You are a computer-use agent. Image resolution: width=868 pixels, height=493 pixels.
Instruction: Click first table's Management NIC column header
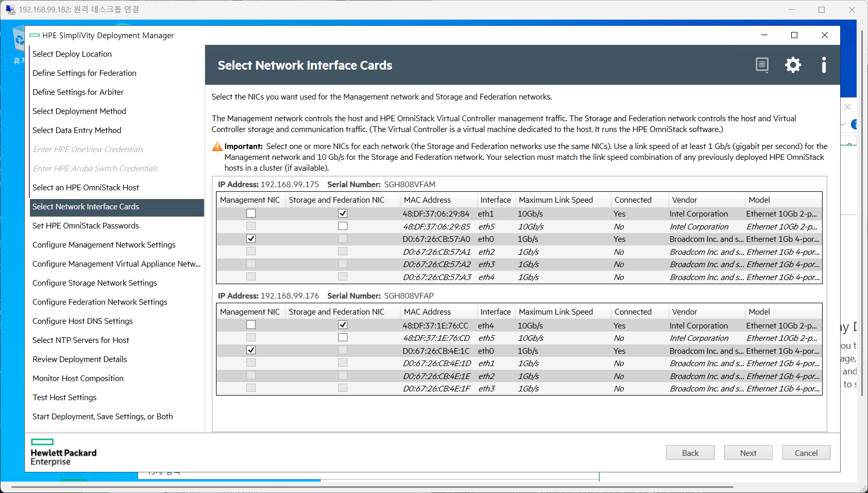click(x=251, y=200)
